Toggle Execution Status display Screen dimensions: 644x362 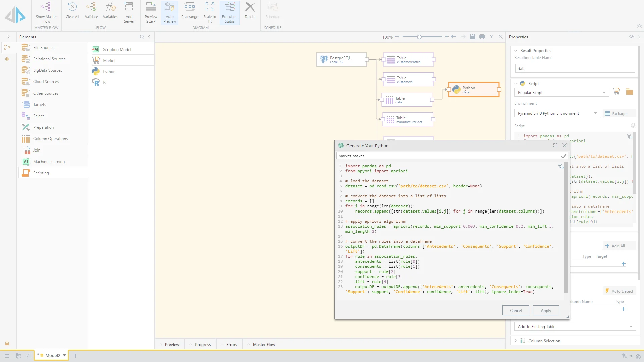230,13
